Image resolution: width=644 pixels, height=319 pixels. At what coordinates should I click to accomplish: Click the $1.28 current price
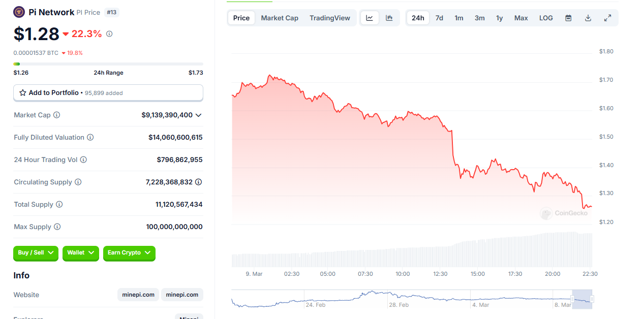point(37,34)
